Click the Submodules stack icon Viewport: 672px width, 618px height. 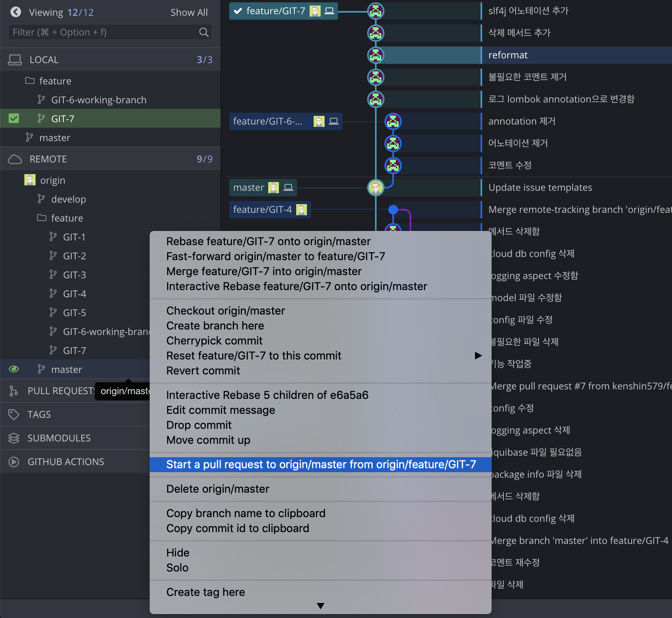tap(14, 438)
